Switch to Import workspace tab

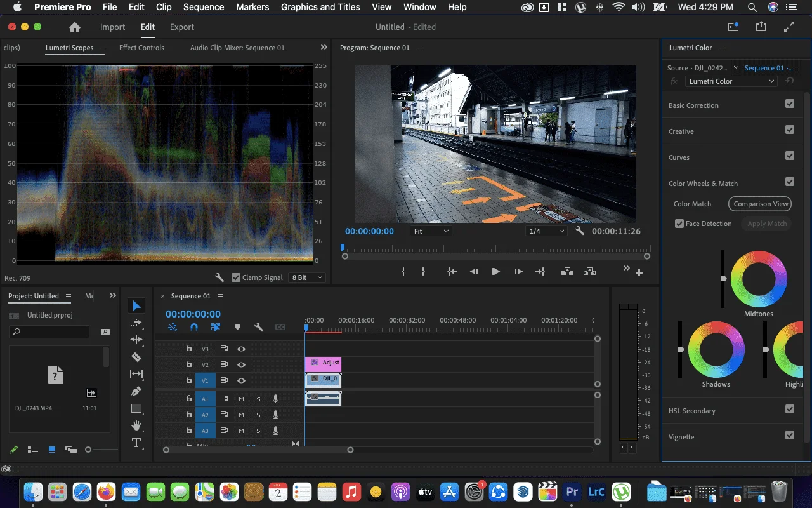[x=112, y=27]
